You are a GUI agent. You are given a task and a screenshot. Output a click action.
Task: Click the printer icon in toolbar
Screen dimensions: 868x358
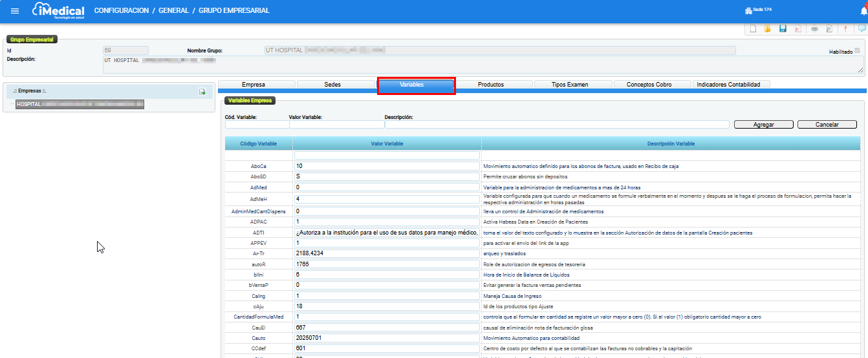(815, 28)
